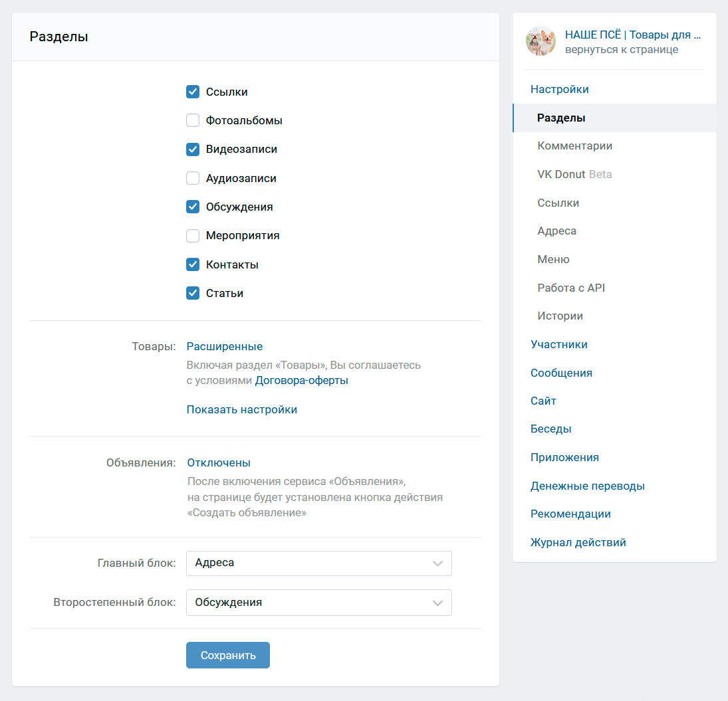Enable the Аудиозаписи checkbox
This screenshot has height=701, width=728.
coord(193,178)
